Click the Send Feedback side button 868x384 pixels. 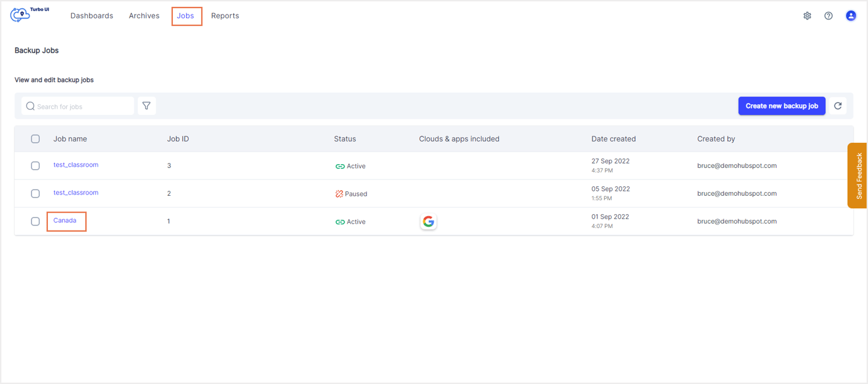[x=858, y=175]
